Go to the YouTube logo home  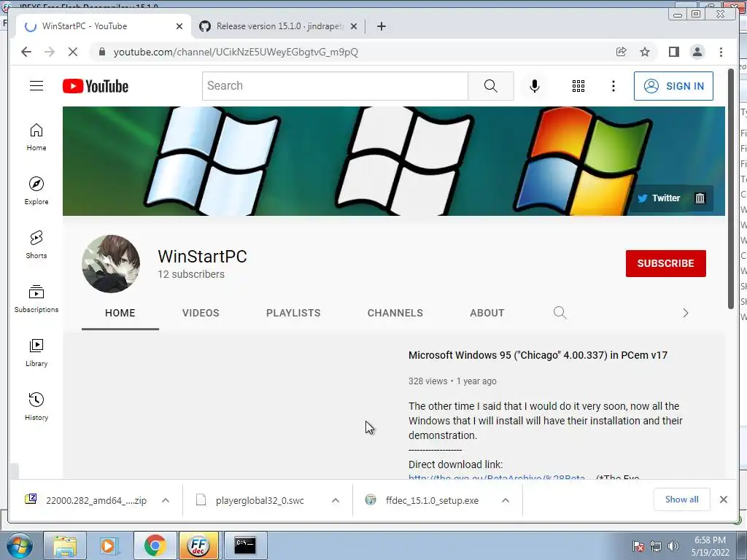point(96,86)
